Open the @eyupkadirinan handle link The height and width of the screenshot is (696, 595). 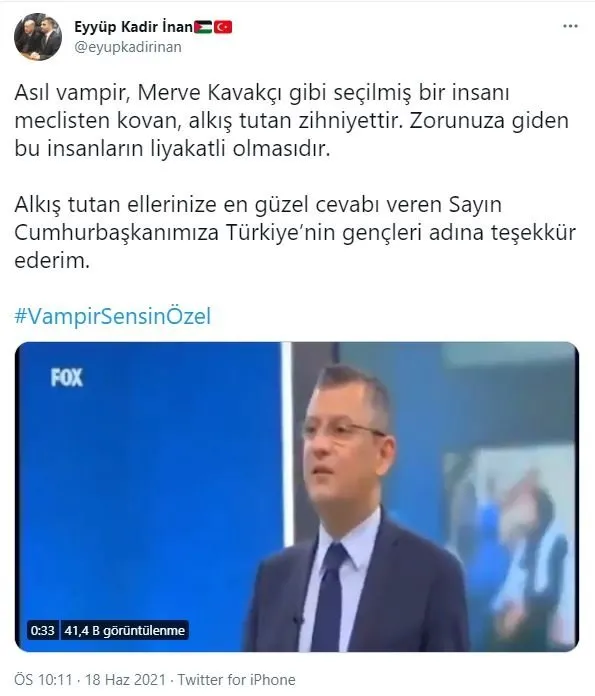pos(128,47)
